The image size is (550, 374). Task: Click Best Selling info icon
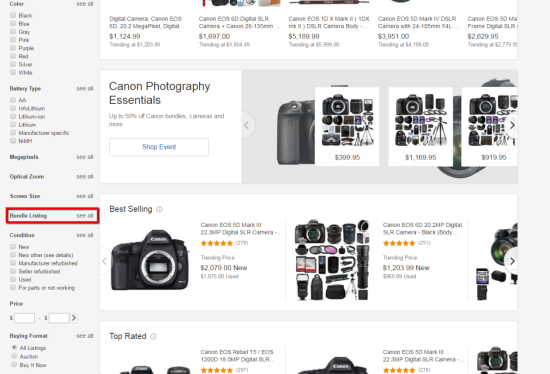[159, 209]
